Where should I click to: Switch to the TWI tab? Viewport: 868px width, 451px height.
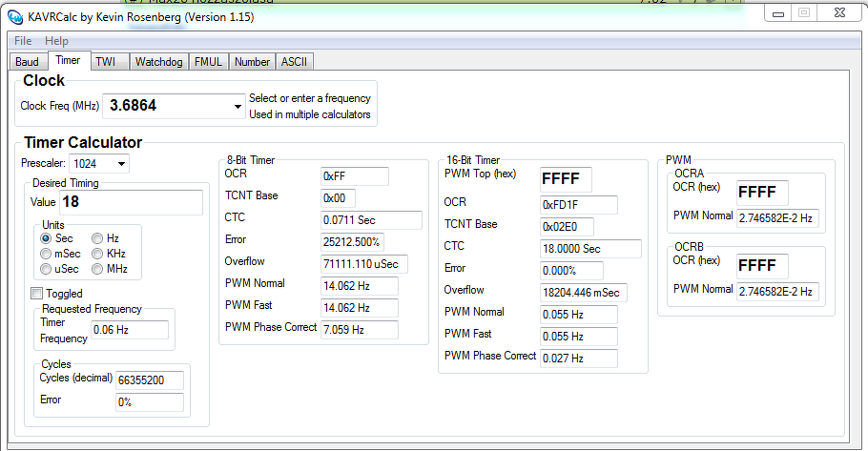click(x=105, y=62)
